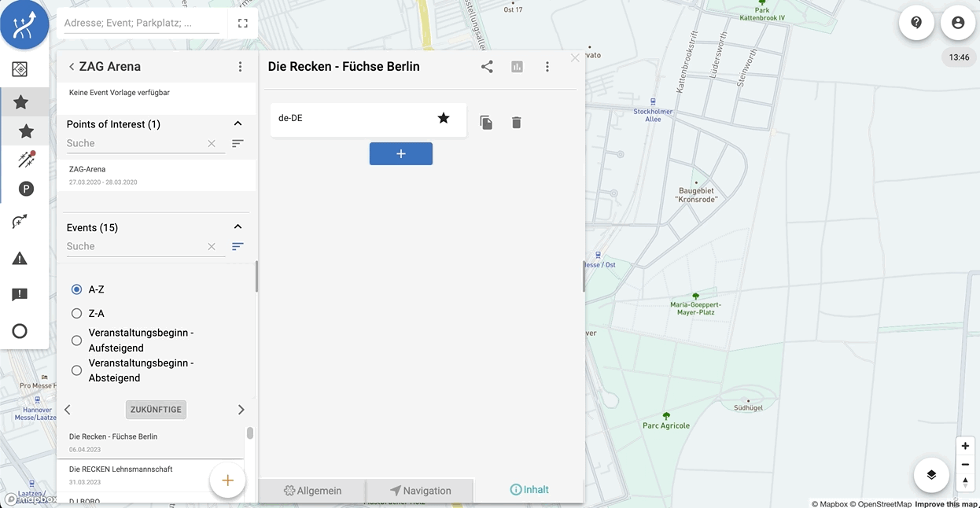
Task: Share the Die Recken event
Action: (487, 67)
